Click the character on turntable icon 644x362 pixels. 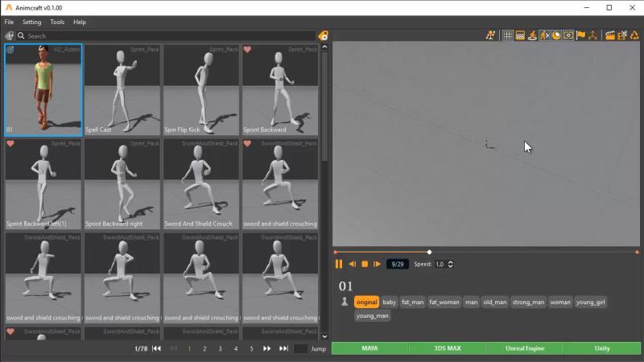(532, 35)
